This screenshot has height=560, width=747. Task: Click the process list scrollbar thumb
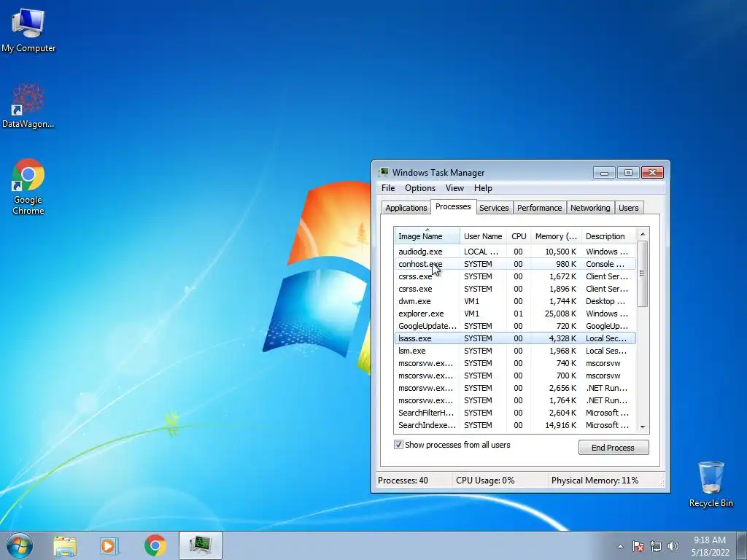[x=643, y=274]
